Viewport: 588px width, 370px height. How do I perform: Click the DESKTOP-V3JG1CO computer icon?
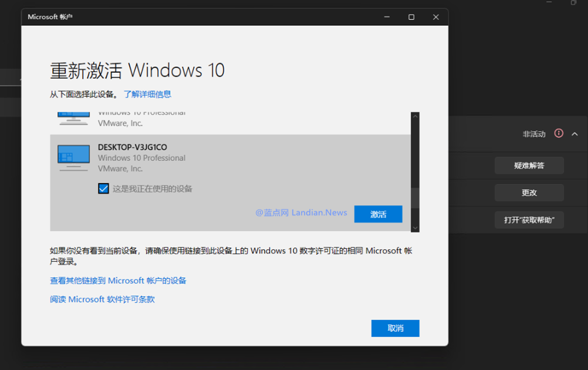coord(73,158)
